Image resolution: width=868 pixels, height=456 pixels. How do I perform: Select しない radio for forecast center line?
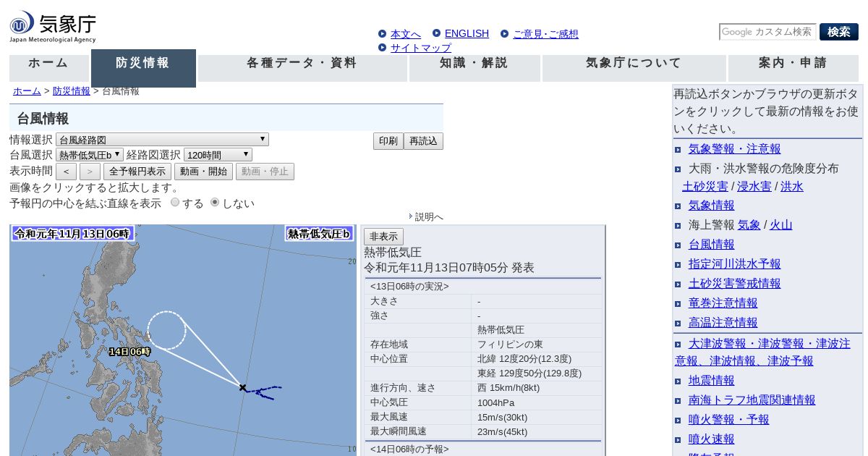click(215, 203)
